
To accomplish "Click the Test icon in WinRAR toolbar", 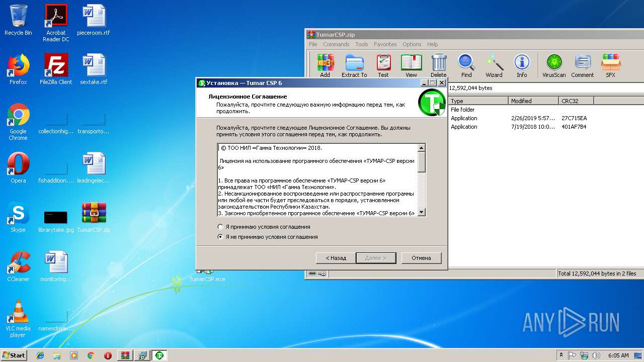I will click(x=383, y=66).
